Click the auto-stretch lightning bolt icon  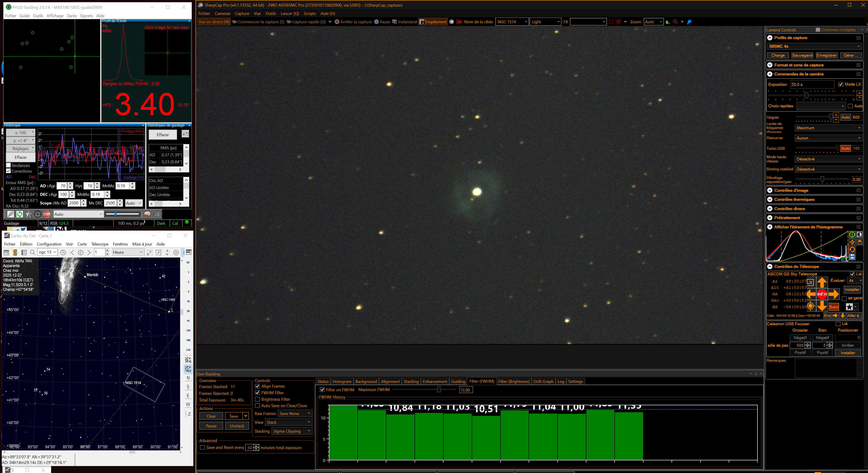pyautogui.click(x=852, y=242)
